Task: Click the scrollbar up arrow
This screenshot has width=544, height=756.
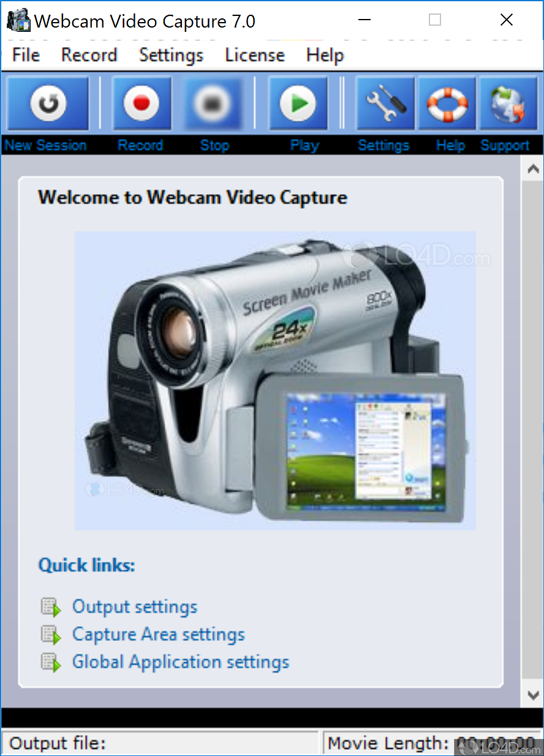Action: point(532,167)
